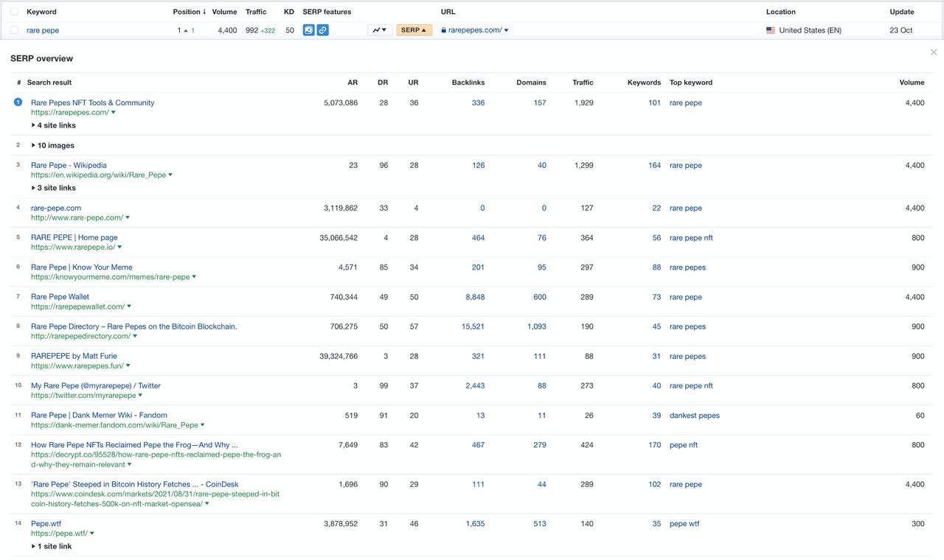Open 'Rare Pepe | Dank Memer Wiki - Fandom' result
This screenshot has height=560, width=944.
click(99, 415)
